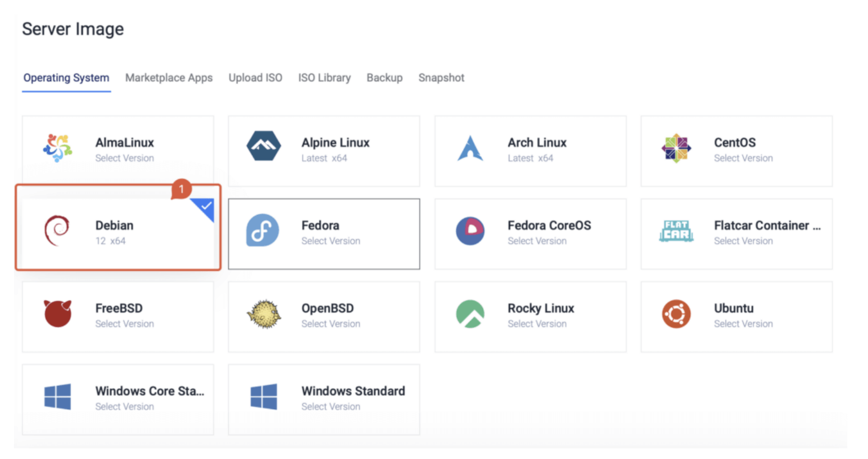The height and width of the screenshot is (459, 868).
Task: Click the Alpine Linux mountain logo
Action: 263,146
